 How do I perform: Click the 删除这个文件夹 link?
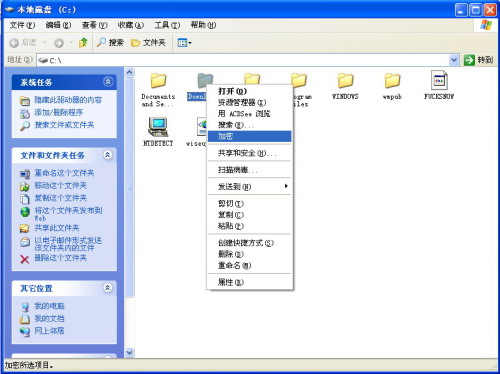[61, 258]
